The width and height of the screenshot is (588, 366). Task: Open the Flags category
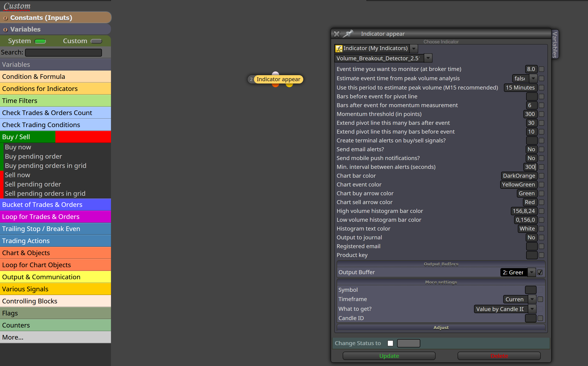[x=55, y=313]
